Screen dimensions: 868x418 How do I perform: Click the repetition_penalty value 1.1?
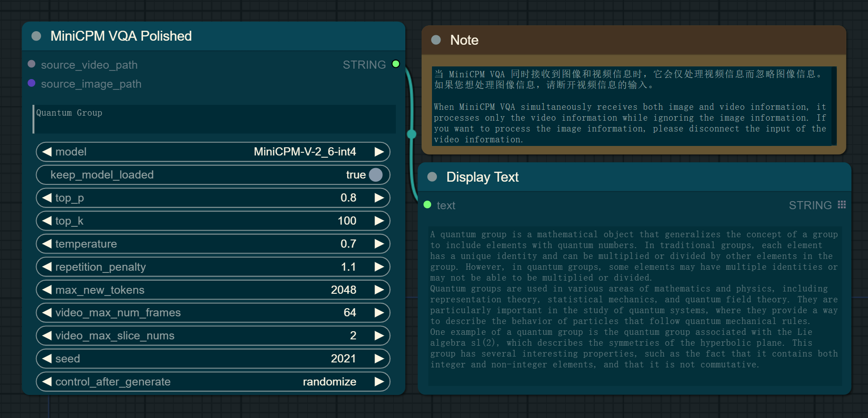pos(348,267)
